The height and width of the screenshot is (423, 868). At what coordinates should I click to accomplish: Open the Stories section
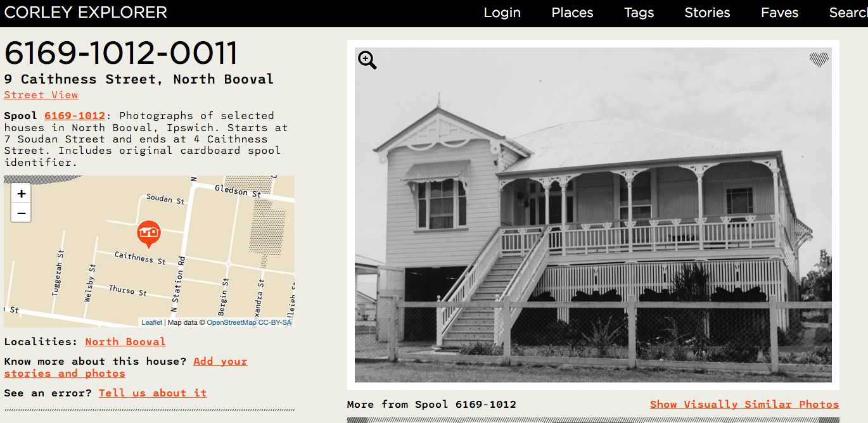click(x=707, y=13)
